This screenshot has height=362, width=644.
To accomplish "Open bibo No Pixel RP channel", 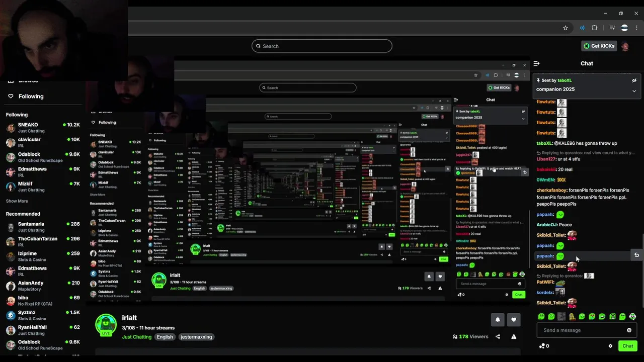I will pos(43,301).
